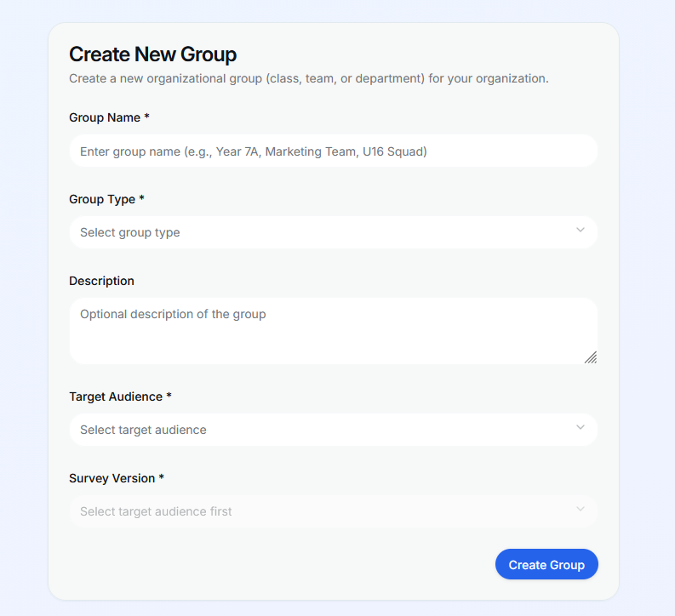This screenshot has height=616, width=675.
Task: Click the "Target Audience" field label
Action: (x=116, y=396)
